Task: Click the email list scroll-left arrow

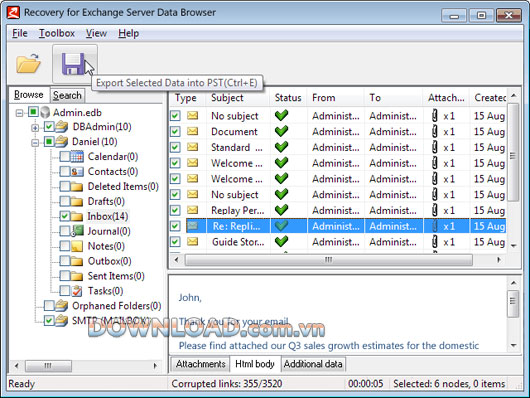Action: pos(176,260)
